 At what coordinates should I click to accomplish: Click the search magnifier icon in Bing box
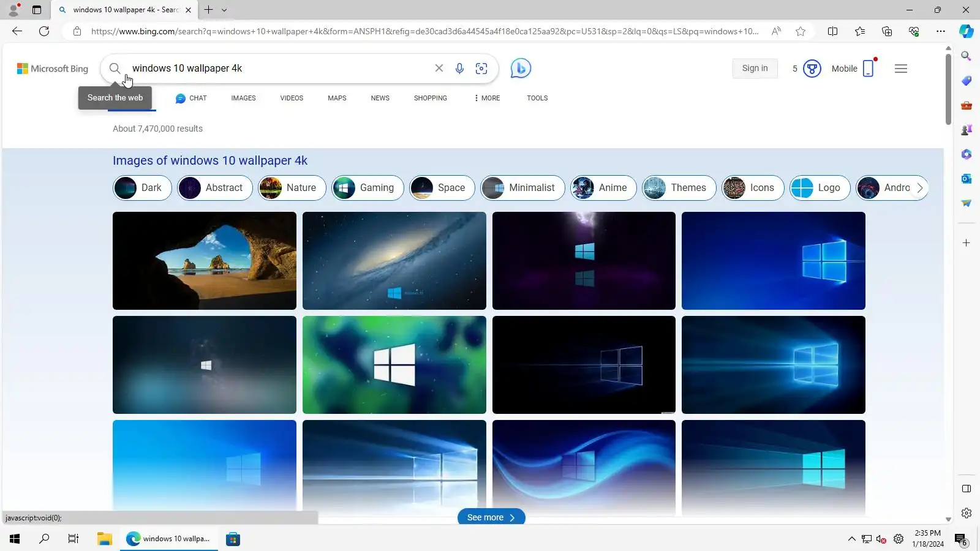(115, 69)
